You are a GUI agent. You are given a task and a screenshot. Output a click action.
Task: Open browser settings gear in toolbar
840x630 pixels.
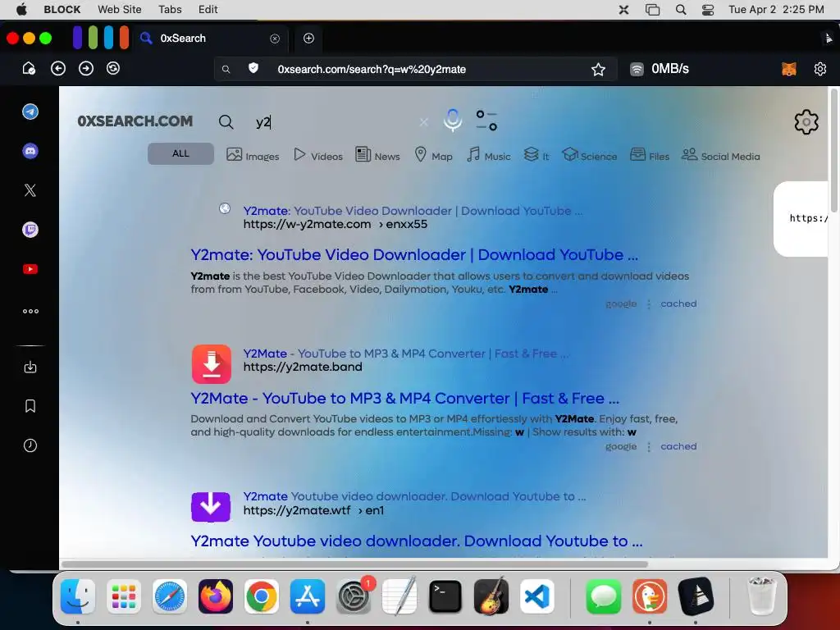coord(819,69)
